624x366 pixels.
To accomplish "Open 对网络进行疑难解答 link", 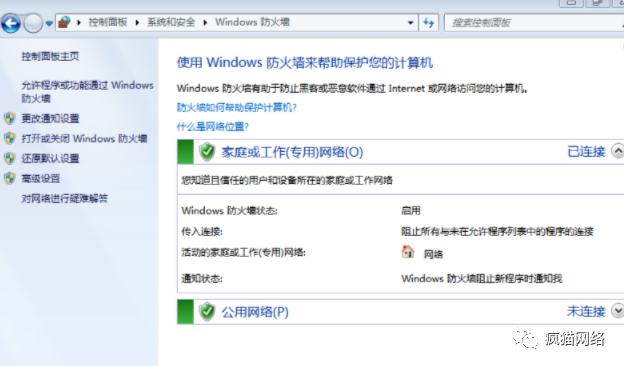I will [64, 199].
